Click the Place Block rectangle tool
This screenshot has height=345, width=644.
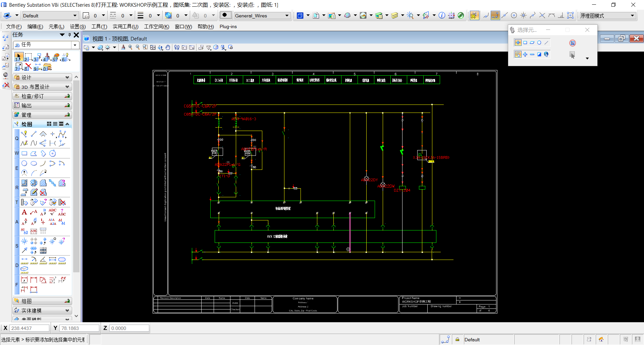[24, 153]
